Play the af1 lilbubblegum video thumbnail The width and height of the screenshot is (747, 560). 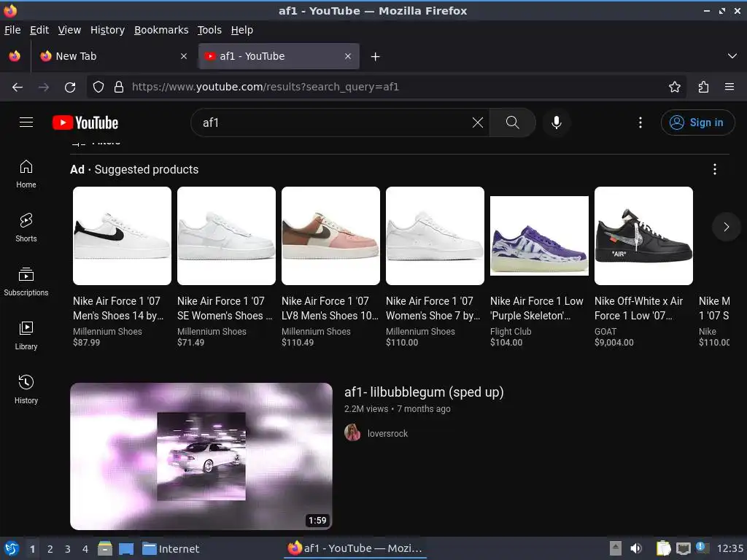pos(201,456)
